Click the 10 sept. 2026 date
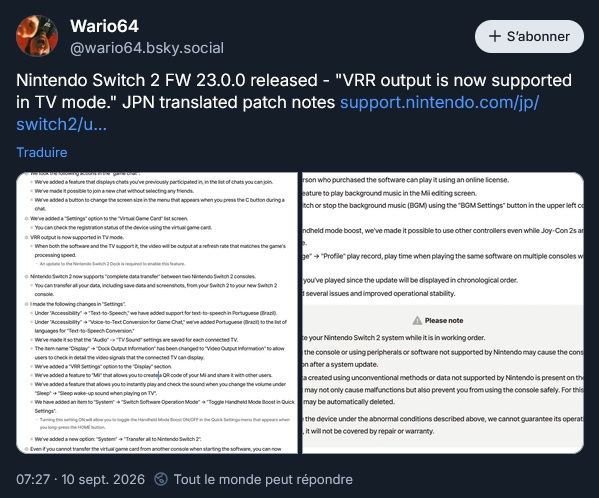This screenshot has height=498, width=599. point(103,479)
